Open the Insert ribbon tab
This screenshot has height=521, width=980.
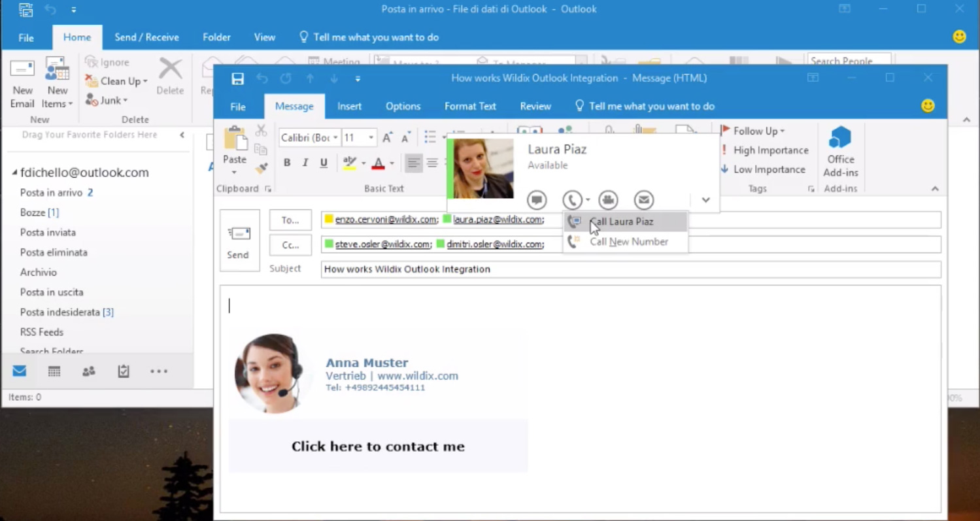(349, 106)
